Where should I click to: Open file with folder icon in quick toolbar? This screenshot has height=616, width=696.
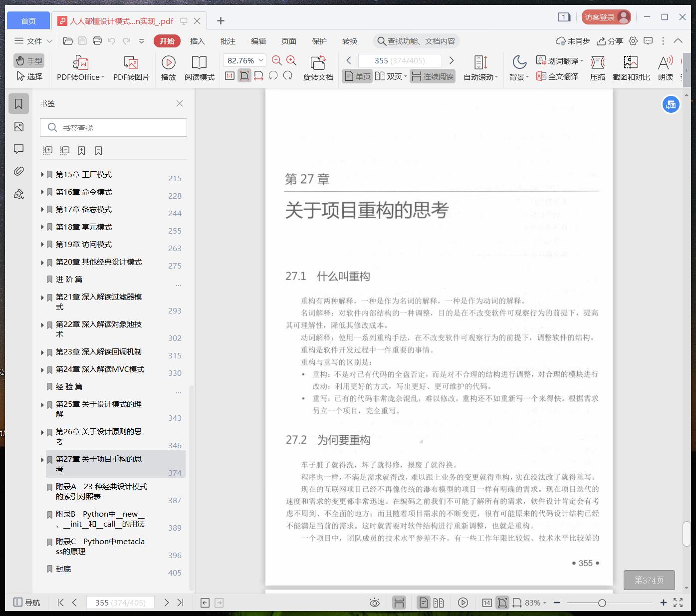68,41
